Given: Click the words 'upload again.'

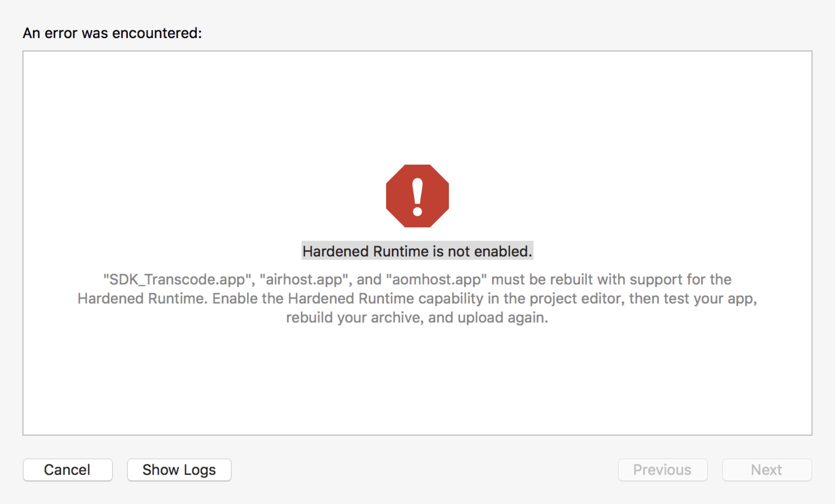Looking at the screenshot, I should (503, 318).
